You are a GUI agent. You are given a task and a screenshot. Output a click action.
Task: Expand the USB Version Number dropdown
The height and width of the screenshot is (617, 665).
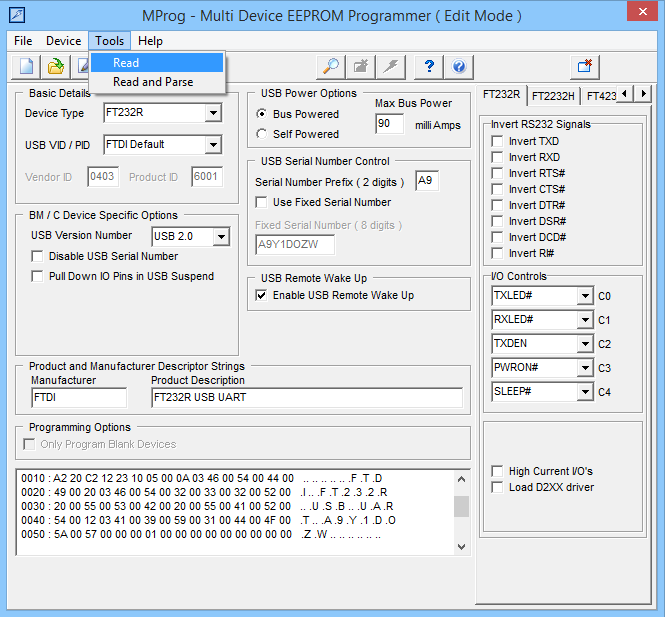point(221,237)
